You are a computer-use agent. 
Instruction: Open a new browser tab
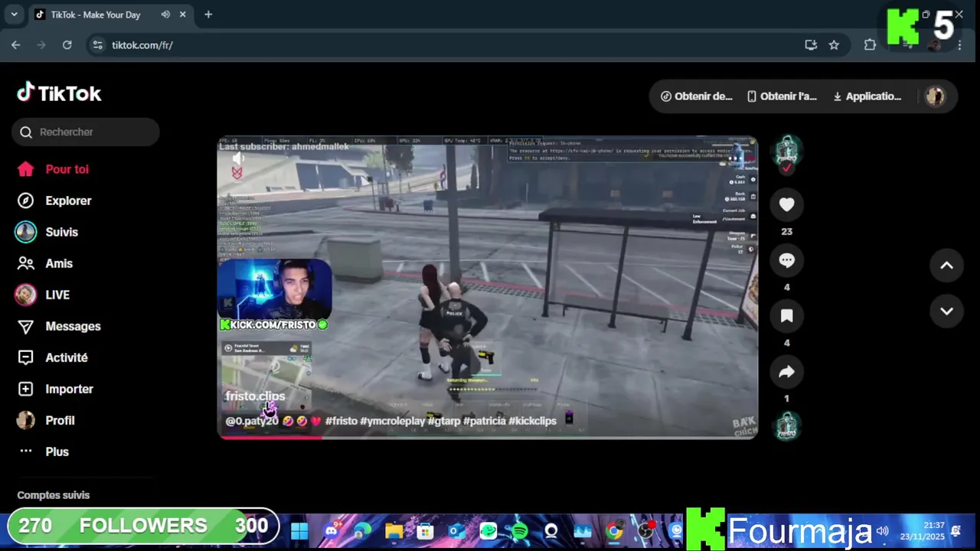point(208,15)
